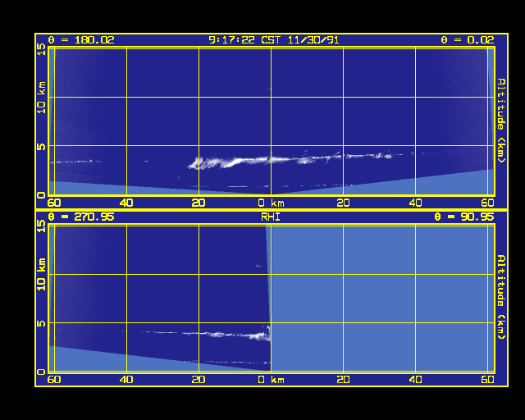Click the top panel's Altitude (km) axis title
Screen dimensions: 525x420
click(x=501, y=121)
